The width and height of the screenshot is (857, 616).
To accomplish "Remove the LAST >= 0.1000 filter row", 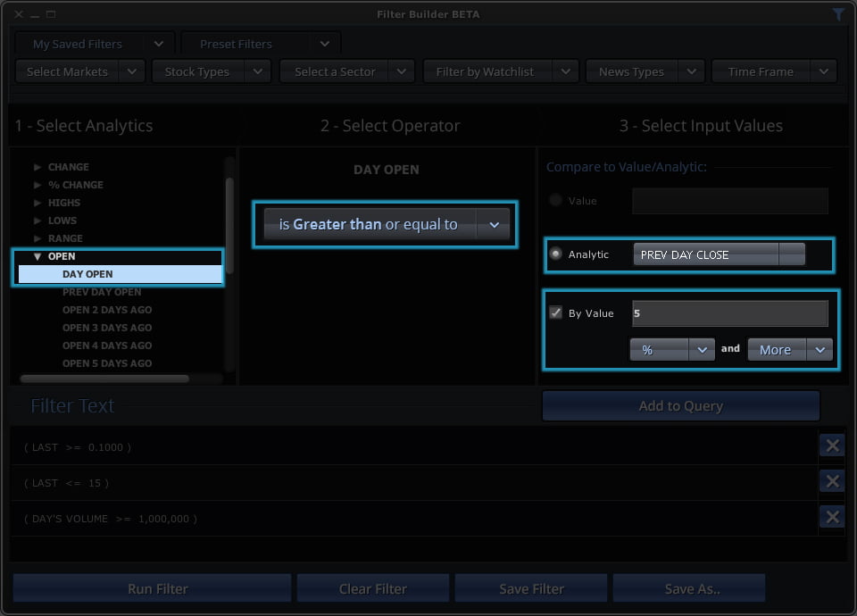I will [x=832, y=445].
